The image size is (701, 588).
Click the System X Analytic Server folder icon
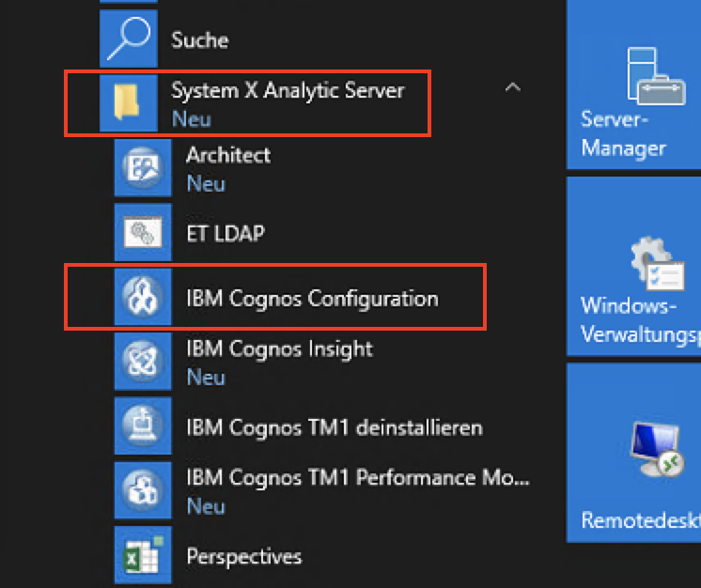tap(128, 102)
